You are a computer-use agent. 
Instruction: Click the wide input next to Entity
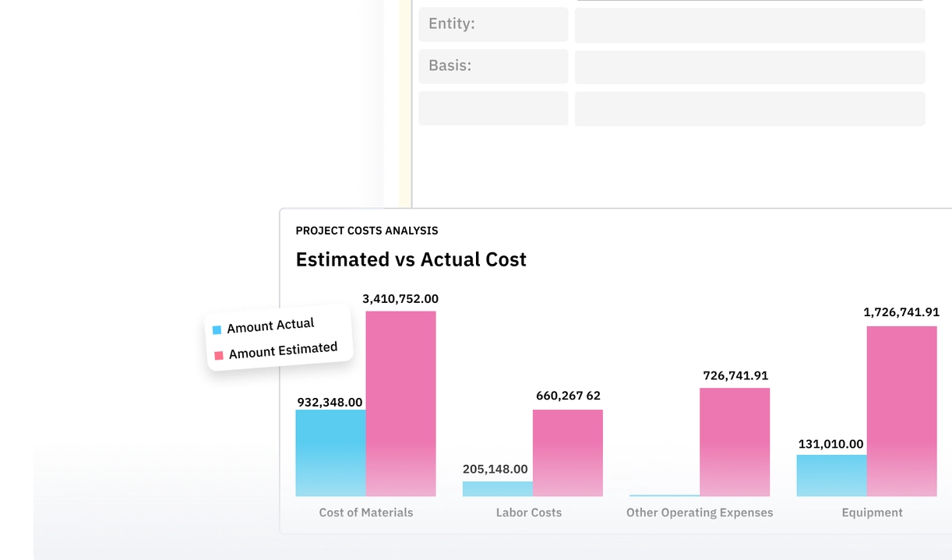[749, 25]
